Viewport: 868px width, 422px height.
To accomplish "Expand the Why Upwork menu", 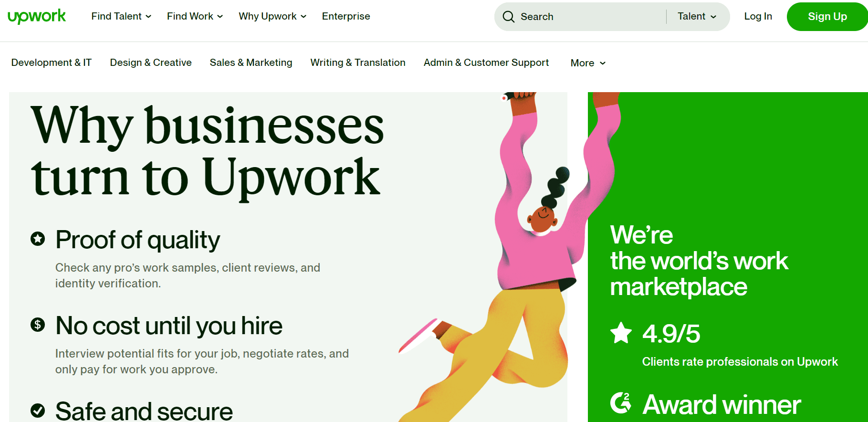I will [x=272, y=16].
